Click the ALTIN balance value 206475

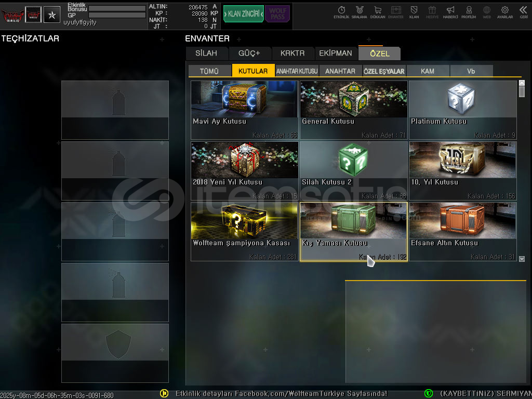198,7
